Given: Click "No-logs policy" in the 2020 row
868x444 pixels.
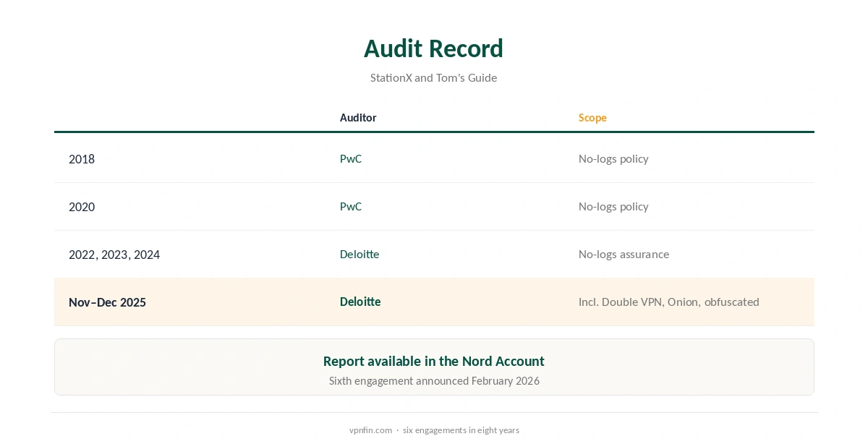Looking at the screenshot, I should pyautogui.click(x=613, y=206).
